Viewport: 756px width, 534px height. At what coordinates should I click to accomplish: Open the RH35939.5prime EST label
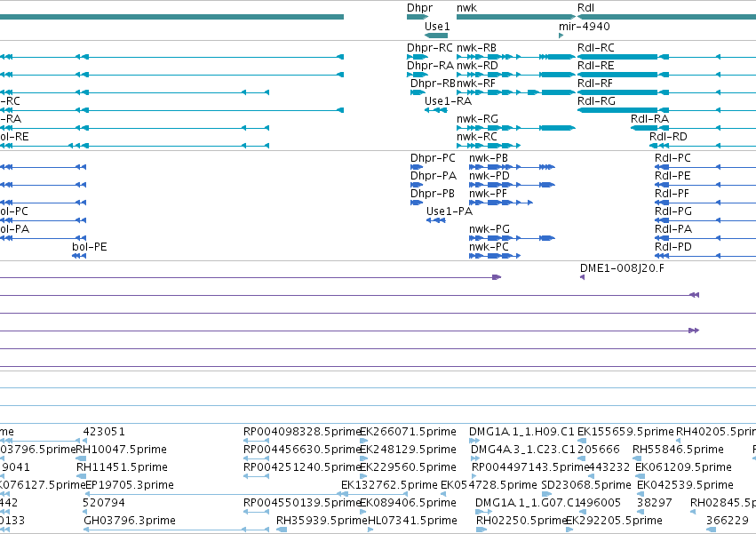[x=322, y=521]
